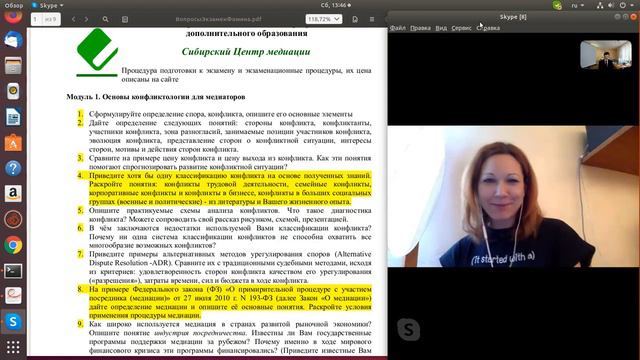Click the green book logo in PDF

coord(97,52)
